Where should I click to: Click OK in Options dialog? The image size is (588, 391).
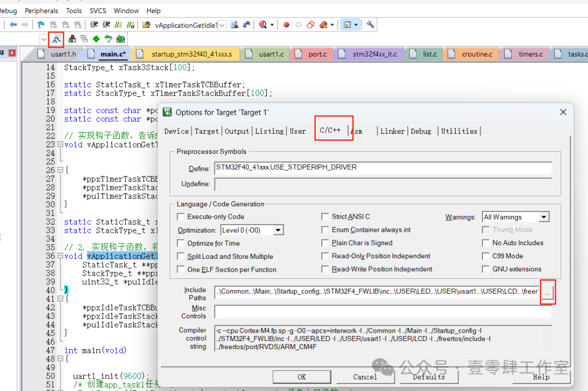(x=302, y=377)
